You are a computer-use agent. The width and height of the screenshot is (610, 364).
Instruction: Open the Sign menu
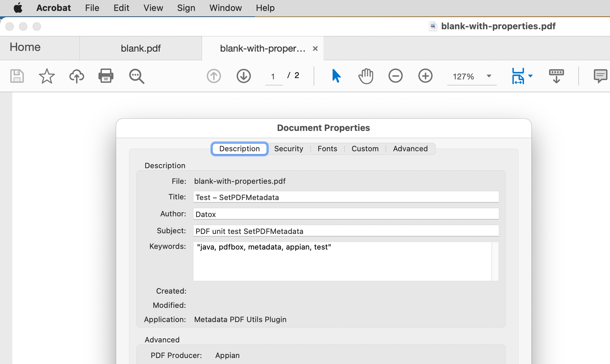pos(186,8)
